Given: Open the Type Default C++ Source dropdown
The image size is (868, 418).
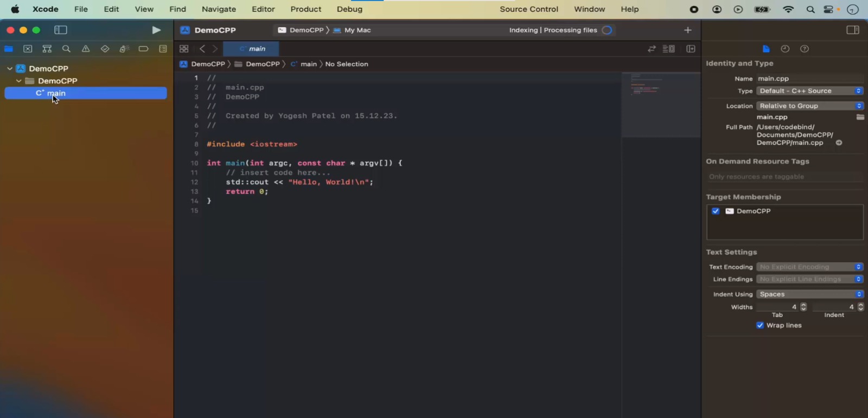Looking at the screenshot, I should (810, 91).
